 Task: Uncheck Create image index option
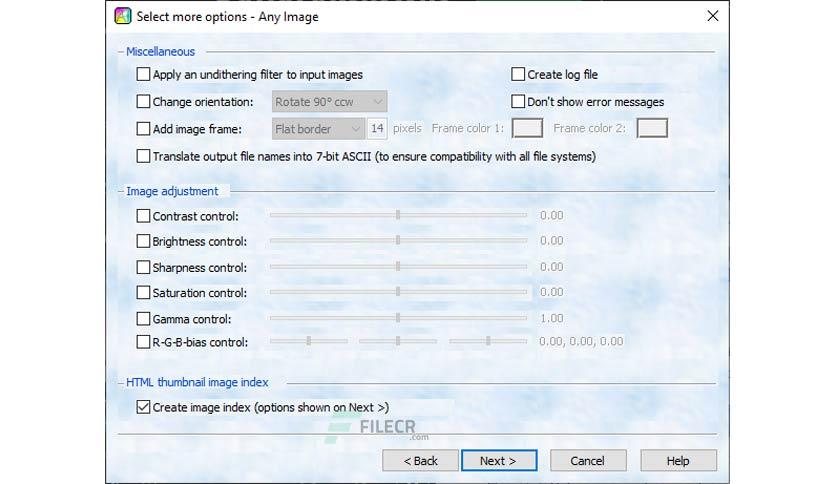click(143, 407)
